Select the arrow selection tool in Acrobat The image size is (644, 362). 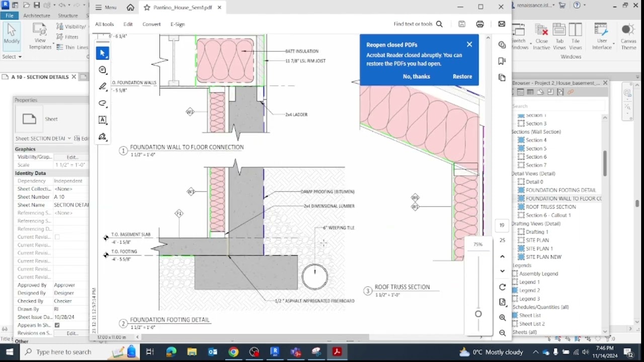coord(103,53)
